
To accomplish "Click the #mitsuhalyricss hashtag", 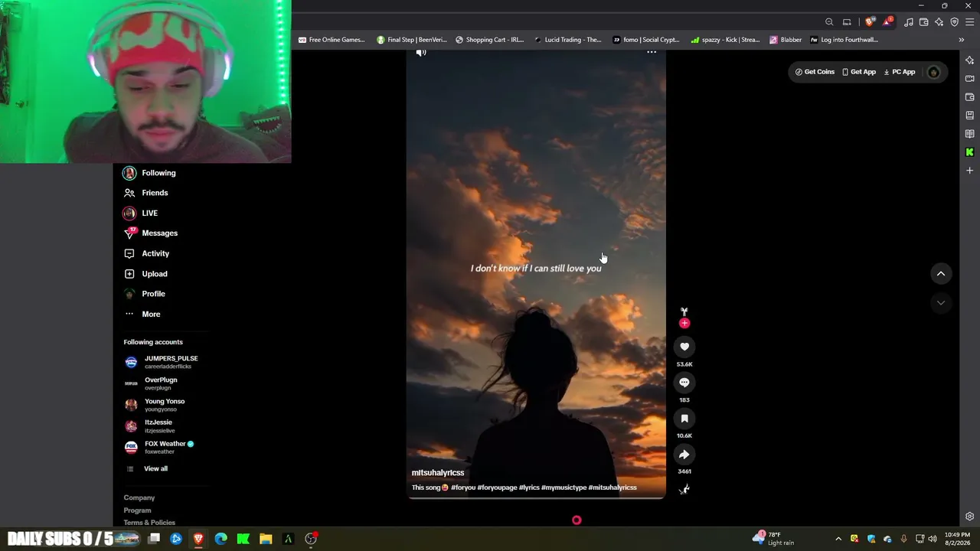I will point(612,487).
